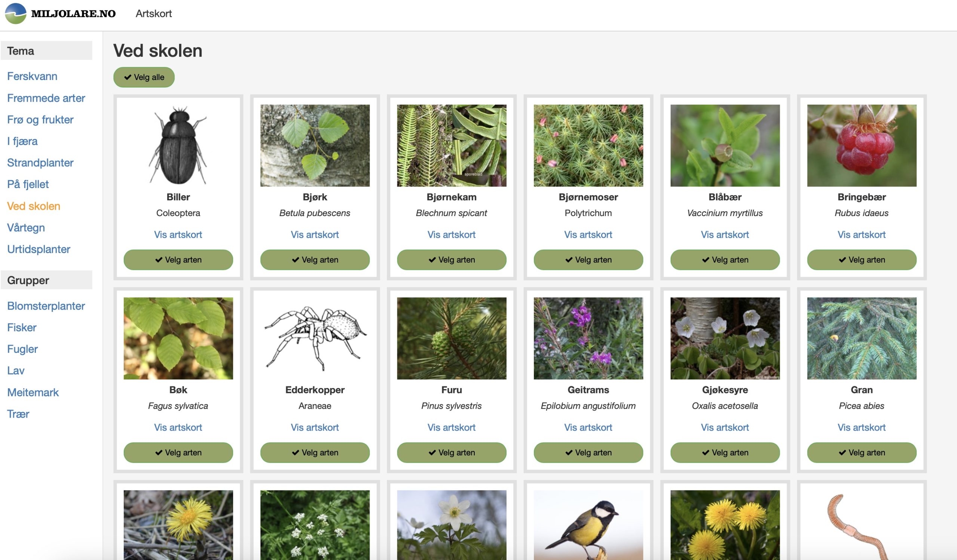Click the Furu pine photo
Screen dimensions: 957x560
pyautogui.click(x=452, y=339)
